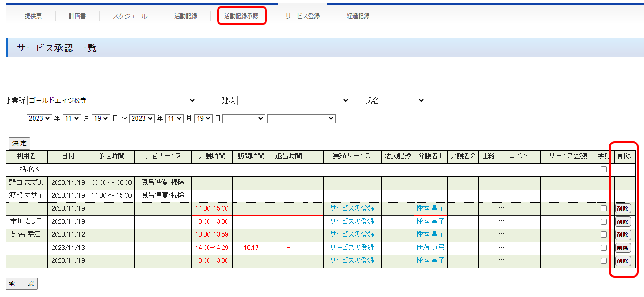Viewport: 644px width, 297px height.
Task: Expand the 建物 dropdown
Action: coord(294,101)
